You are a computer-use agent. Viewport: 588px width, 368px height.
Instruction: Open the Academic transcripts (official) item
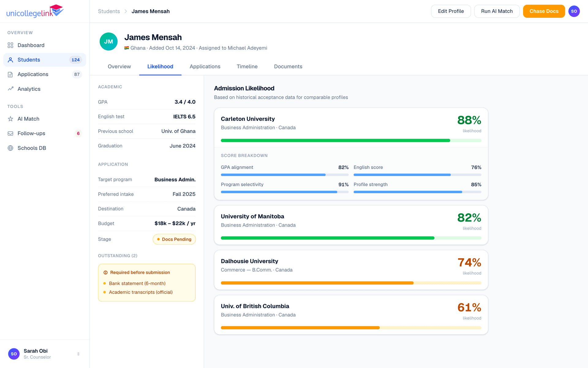141,292
